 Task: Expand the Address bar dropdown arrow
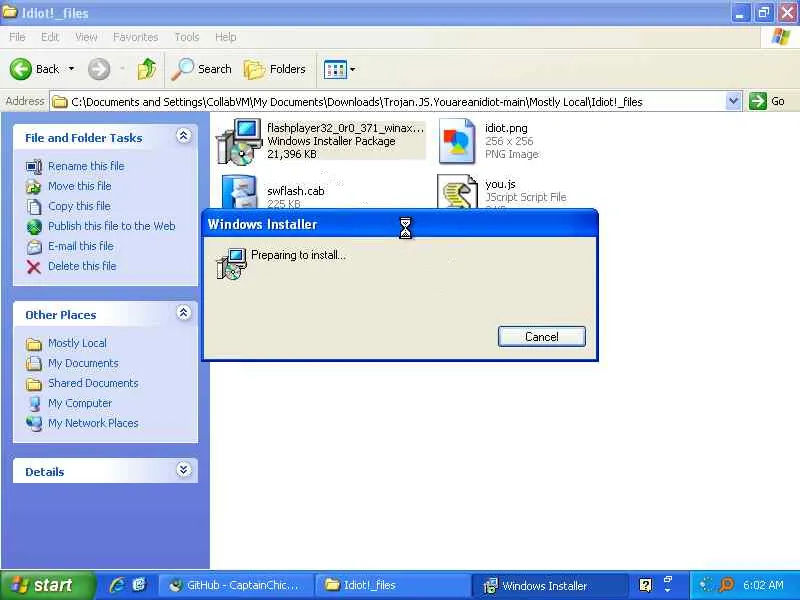(733, 101)
